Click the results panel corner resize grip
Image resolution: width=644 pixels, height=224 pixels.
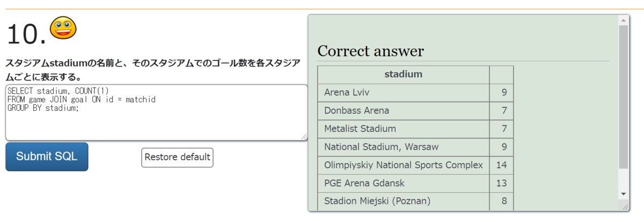pyautogui.click(x=625, y=207)
